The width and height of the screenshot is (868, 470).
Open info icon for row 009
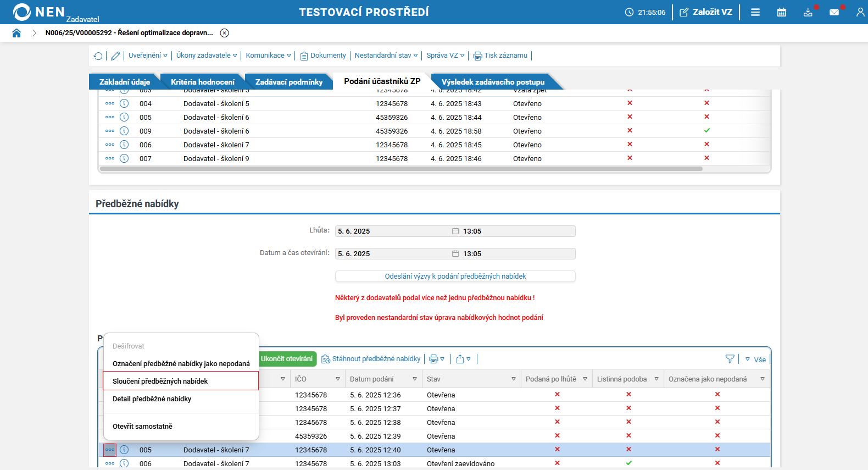point(124,131)
